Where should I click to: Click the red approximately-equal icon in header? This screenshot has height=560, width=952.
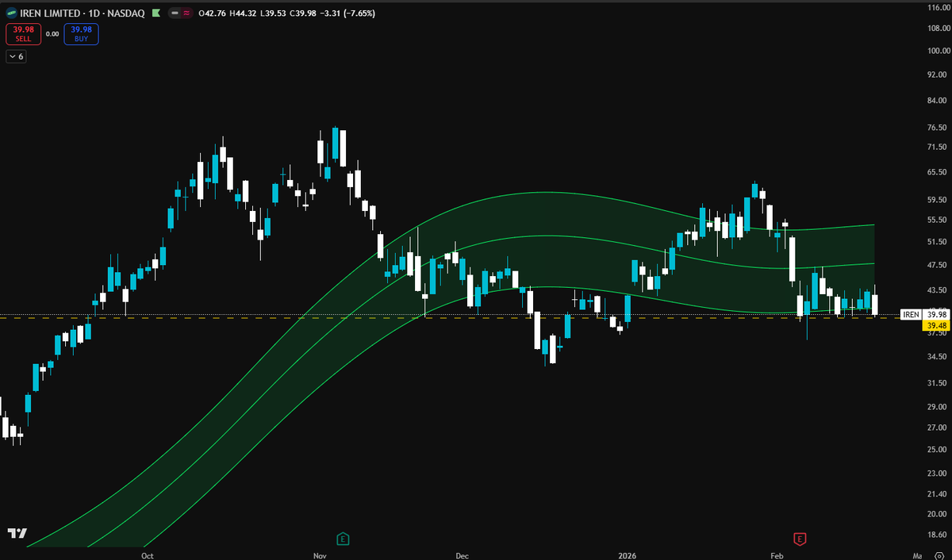186,13
